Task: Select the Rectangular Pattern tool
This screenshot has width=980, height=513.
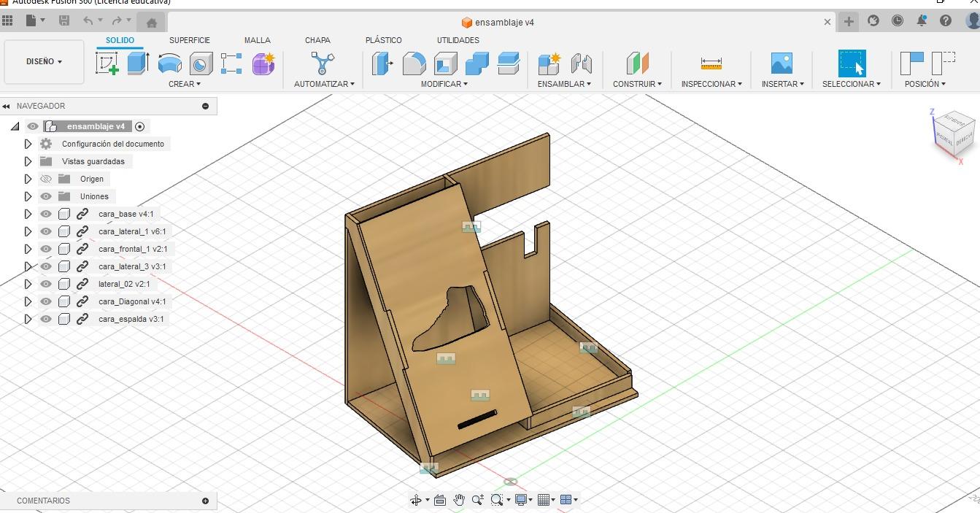Action: point(231,63)
